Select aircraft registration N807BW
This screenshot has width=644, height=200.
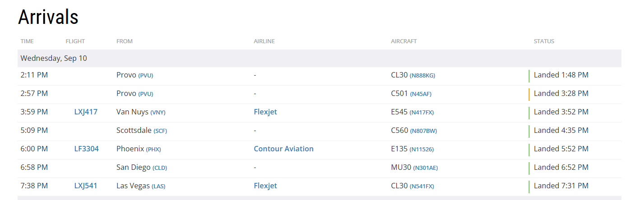(423, 131)
